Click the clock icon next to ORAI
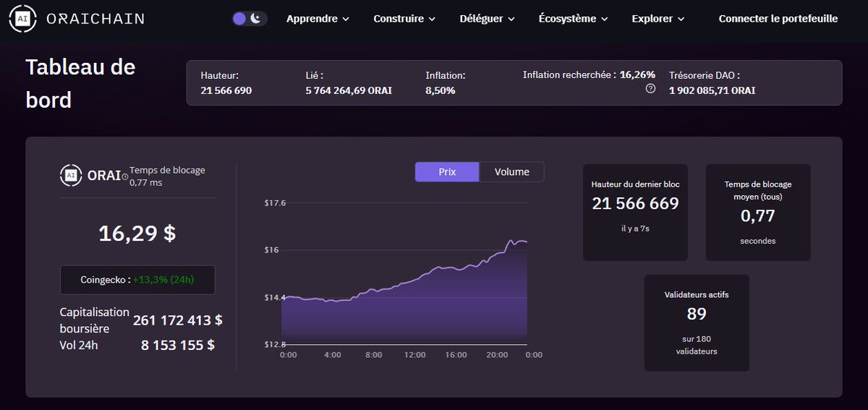The height and width of the screenshot is (410, 868). (124, 176)
